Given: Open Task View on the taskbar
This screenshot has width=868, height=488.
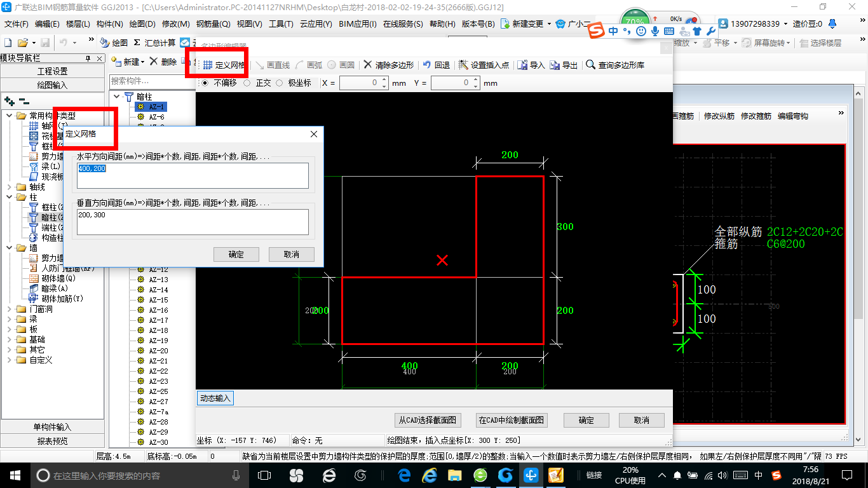Looking at the screenshot, I should pos(264,475).
